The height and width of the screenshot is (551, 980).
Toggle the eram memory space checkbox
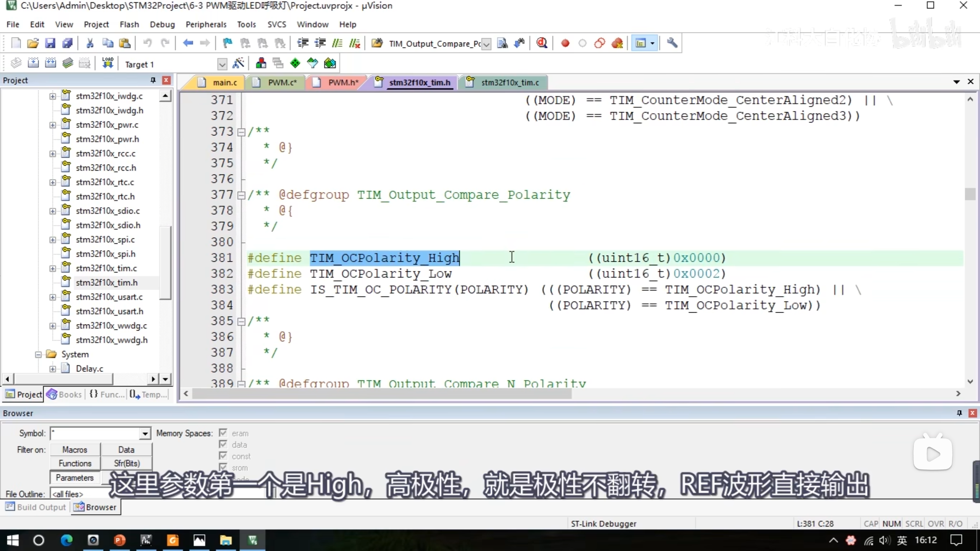tap(223, 433)
